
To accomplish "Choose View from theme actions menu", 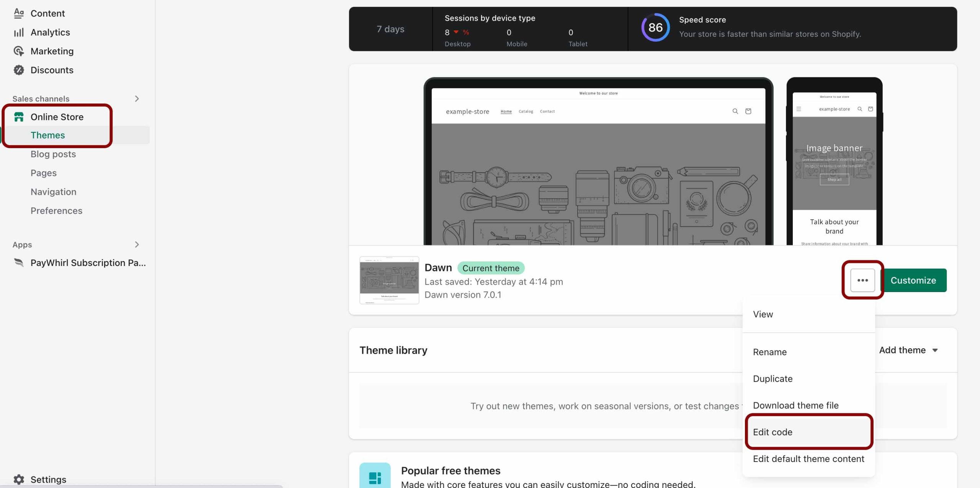I will [x=763, y=314].
